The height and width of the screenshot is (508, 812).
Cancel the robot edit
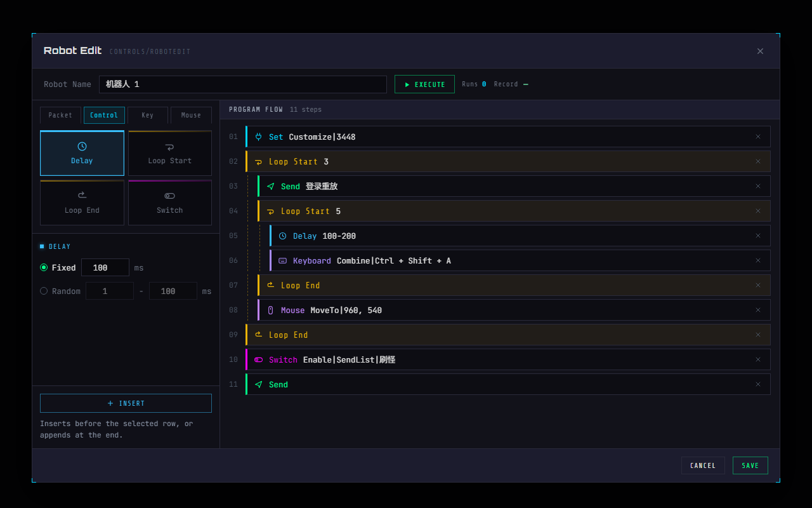tap(703, 465)
